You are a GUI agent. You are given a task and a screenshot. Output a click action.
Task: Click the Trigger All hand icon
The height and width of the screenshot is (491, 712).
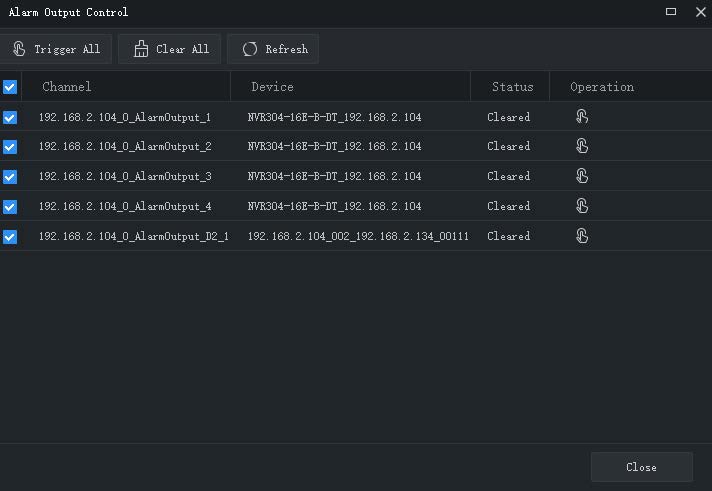[x=19, y=49]
